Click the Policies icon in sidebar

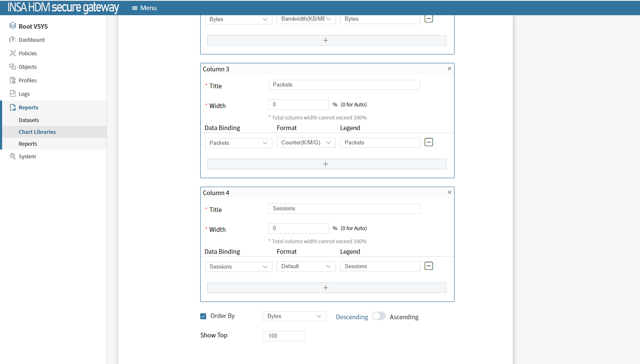tap(13, 53)
